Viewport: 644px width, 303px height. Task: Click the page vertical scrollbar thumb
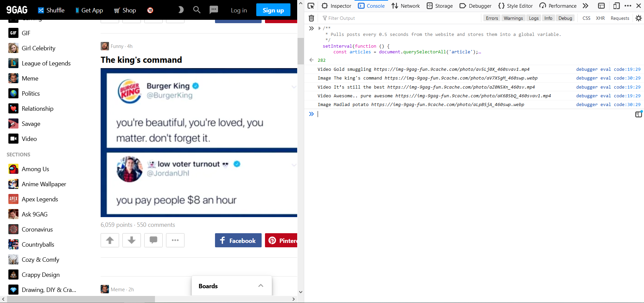301,51
